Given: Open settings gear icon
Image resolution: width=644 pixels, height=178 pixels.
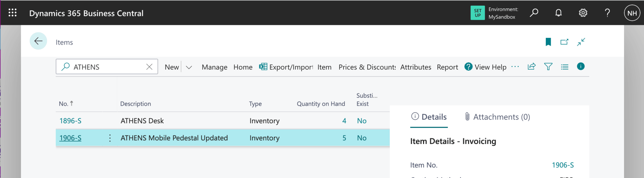Looking at the screenshot, I should tap(583, 13).
